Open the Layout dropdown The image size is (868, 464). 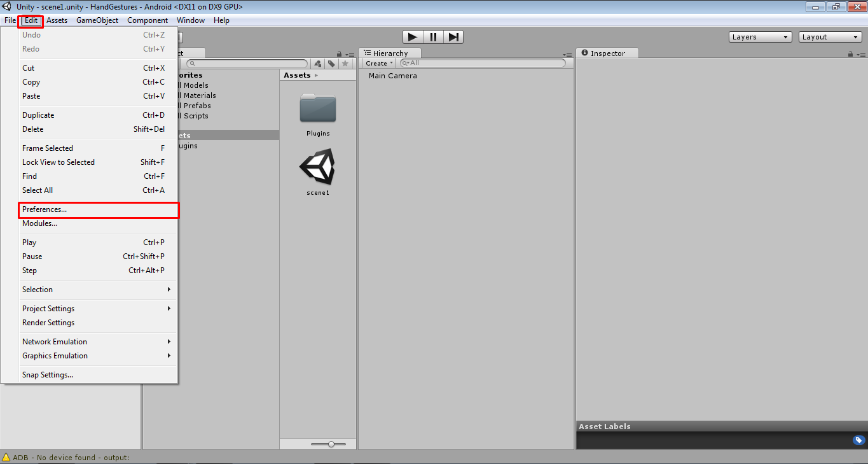(830, 37)
